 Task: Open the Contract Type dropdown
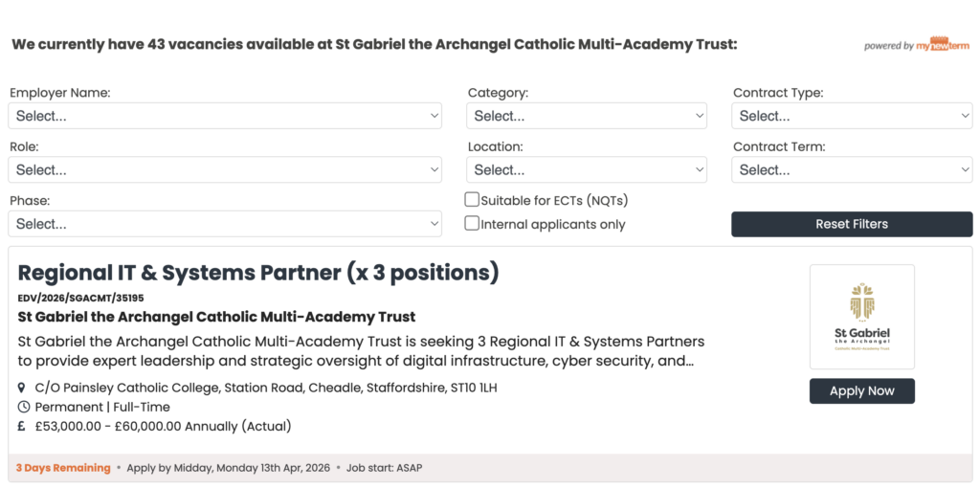(x=852, y=116)
